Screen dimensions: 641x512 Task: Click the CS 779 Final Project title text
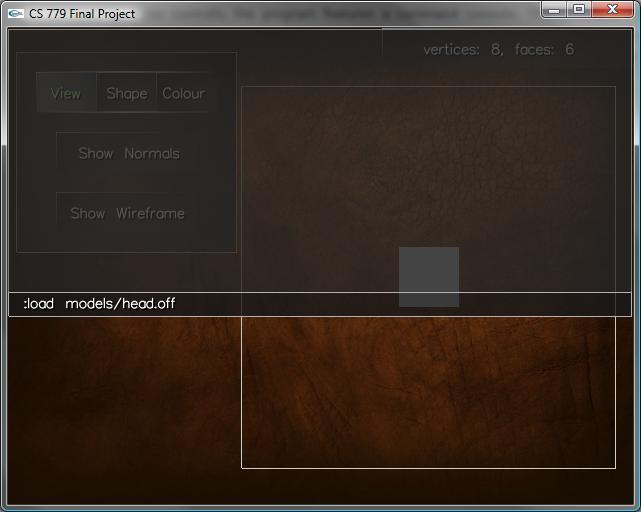tap(82, 14)
